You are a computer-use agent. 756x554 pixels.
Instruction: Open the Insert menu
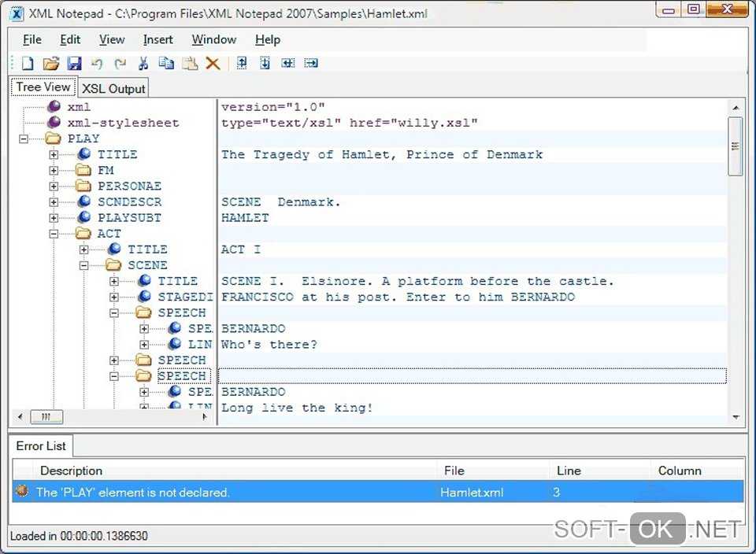pos(157,39)
